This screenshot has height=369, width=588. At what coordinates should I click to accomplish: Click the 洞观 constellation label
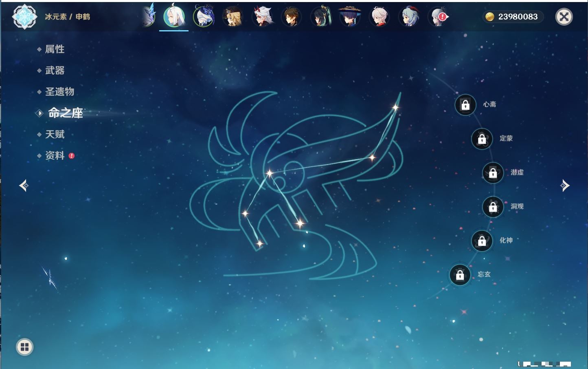(x=517, y=206)
